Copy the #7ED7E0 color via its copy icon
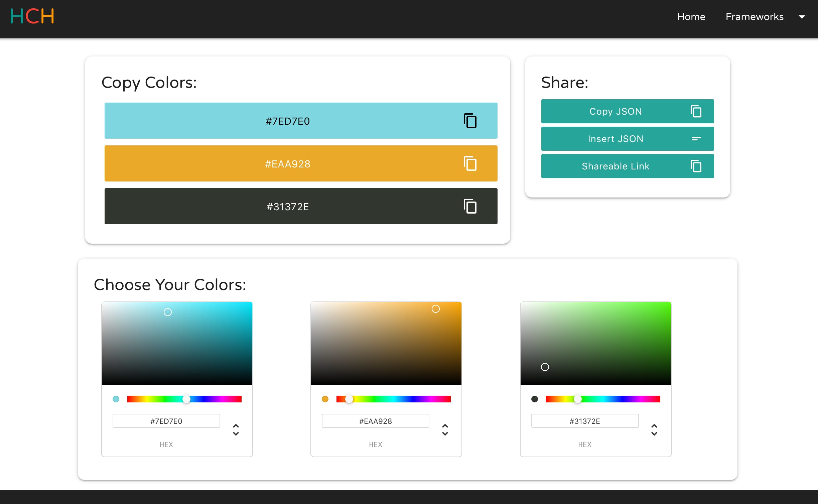818x504 pixels. click(470, 121)
